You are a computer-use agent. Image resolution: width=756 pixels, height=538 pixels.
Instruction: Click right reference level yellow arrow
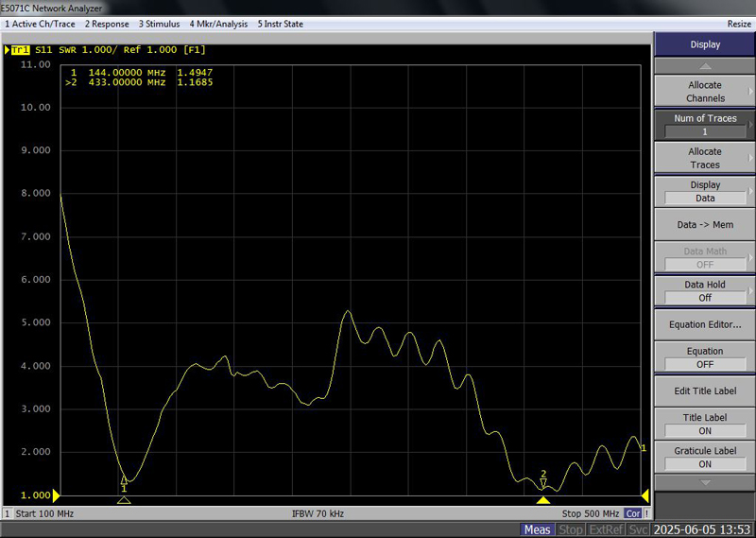pos(645,495)
